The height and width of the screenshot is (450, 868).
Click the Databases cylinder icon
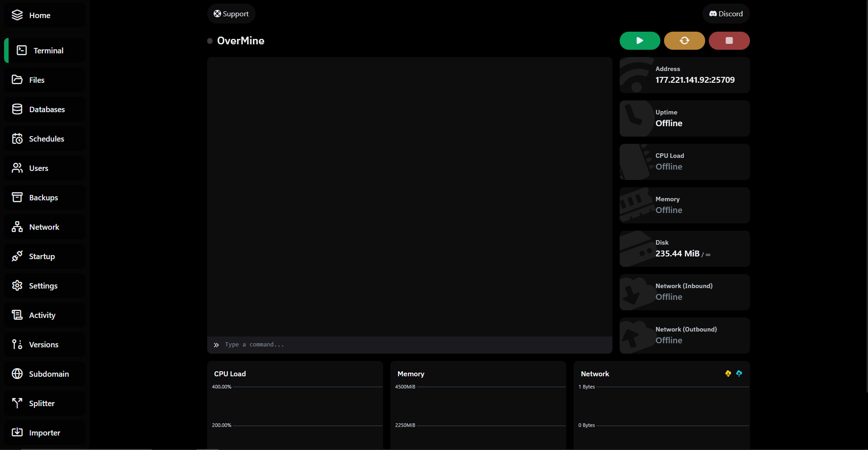click(17, 109)
